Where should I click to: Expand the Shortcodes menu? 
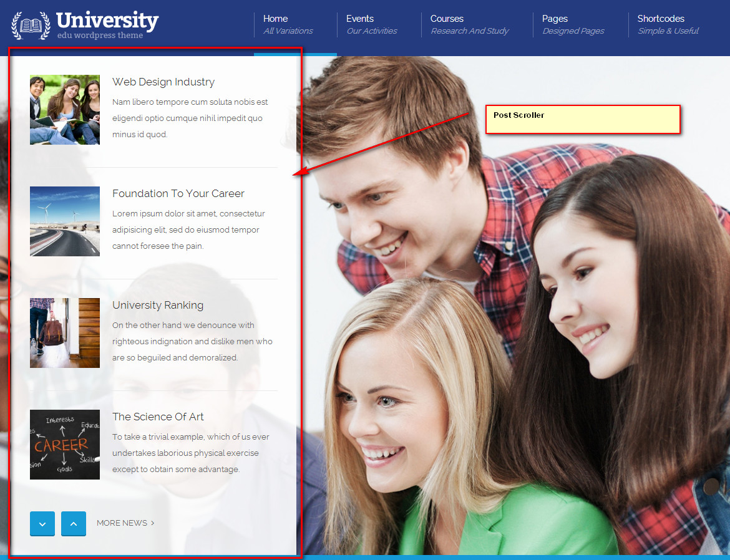click(661, 19)
